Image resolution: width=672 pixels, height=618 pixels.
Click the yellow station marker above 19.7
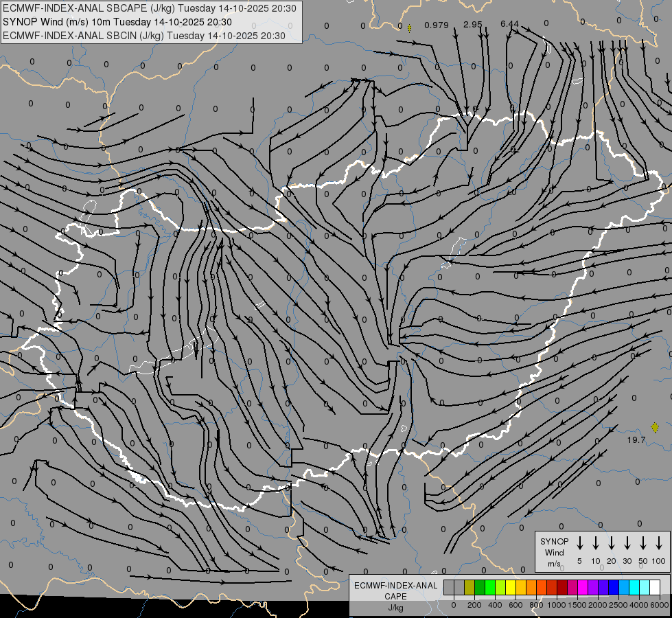pos(654,427)
